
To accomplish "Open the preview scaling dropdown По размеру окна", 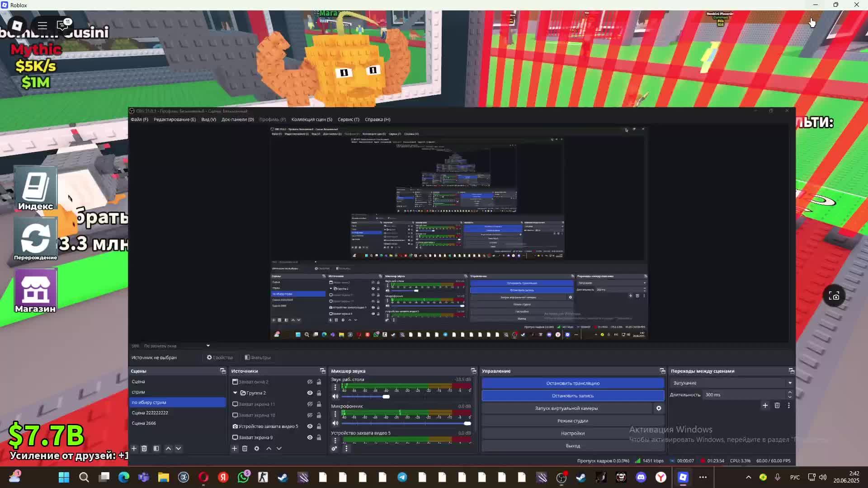I will pos(176,346).
